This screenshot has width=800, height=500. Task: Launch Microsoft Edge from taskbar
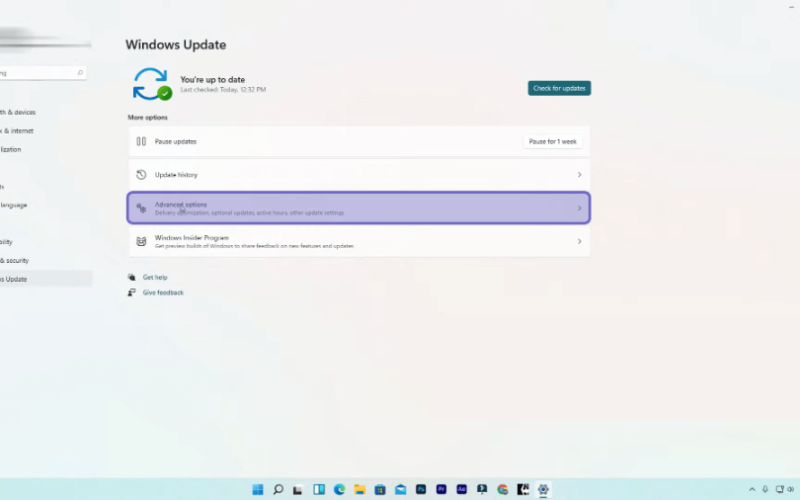click(x=339, y=489)
